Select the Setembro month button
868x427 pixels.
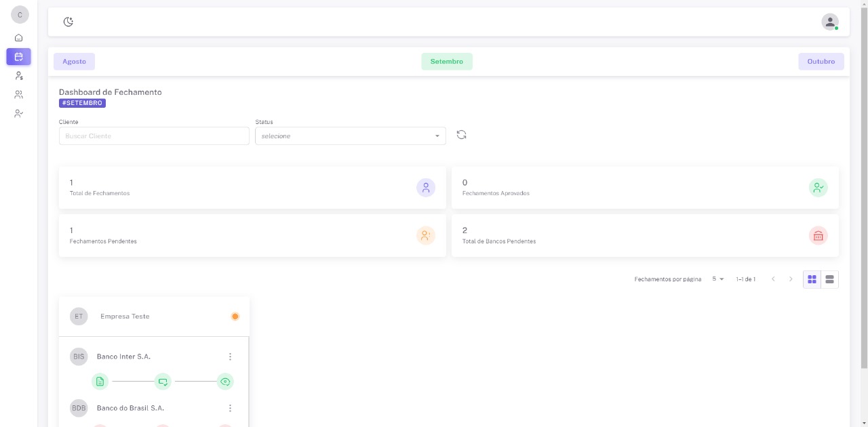coord(446,62)
